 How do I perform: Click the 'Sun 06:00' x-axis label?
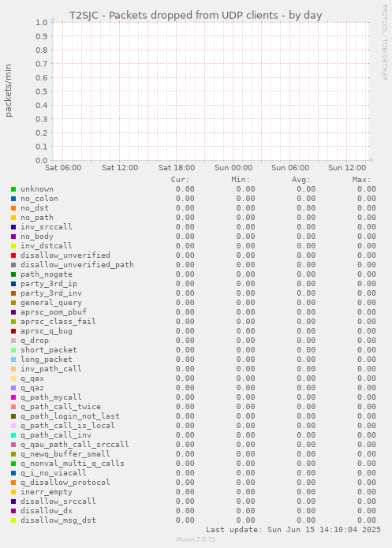click(x=290, y=168)
